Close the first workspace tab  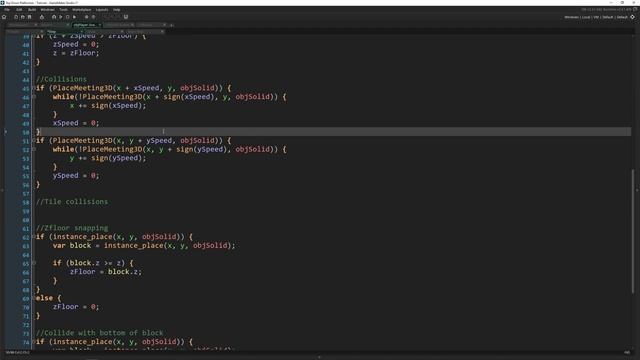click(x=36, y=25)
